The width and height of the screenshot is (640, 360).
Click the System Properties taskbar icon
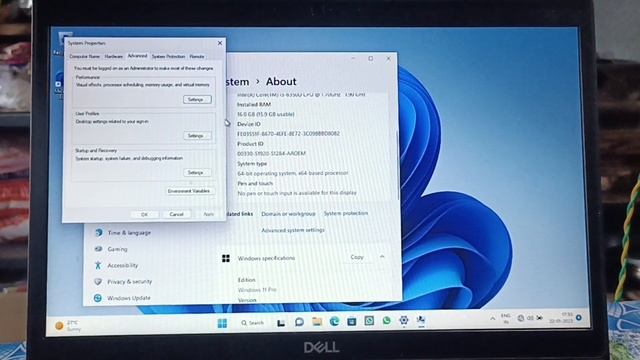421,320
